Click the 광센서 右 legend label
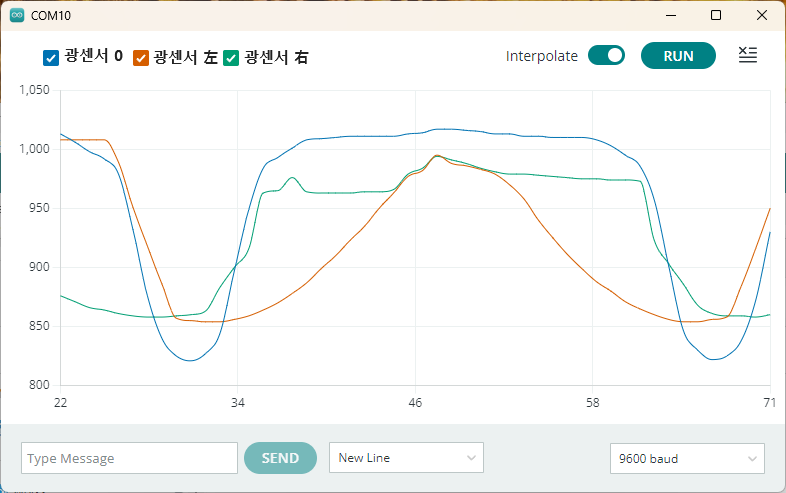Screen dimensions: 786x493 (x=276, y=57)
